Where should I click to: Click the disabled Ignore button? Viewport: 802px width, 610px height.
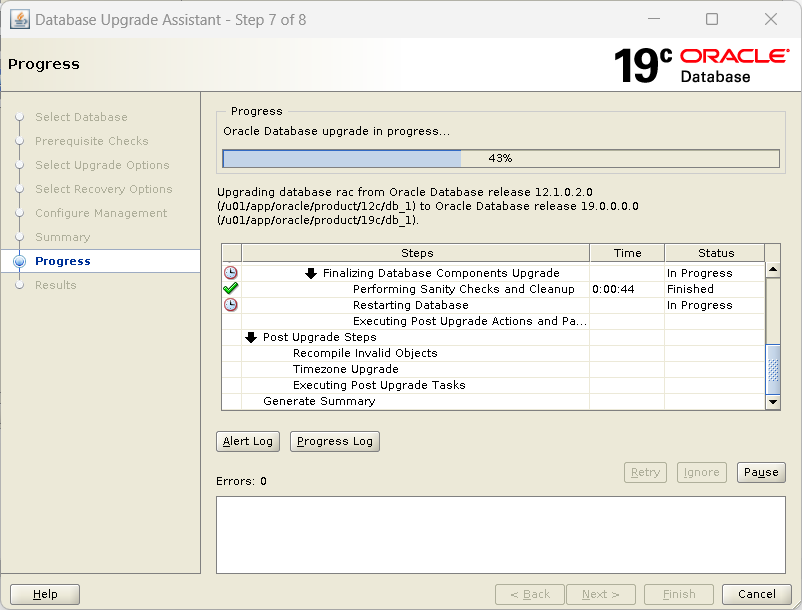[702, 472]
